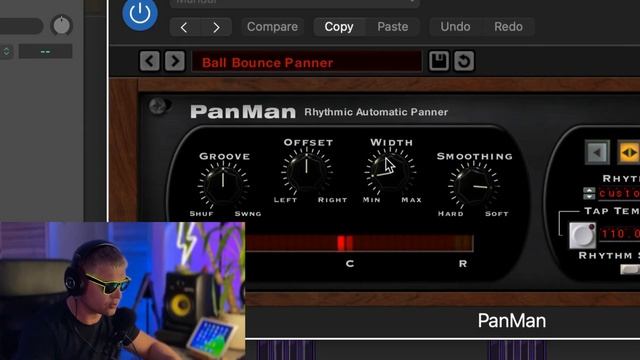Select the gray left-arrow mode button
The width and height of the screenshot is (640, 360).
597,153
